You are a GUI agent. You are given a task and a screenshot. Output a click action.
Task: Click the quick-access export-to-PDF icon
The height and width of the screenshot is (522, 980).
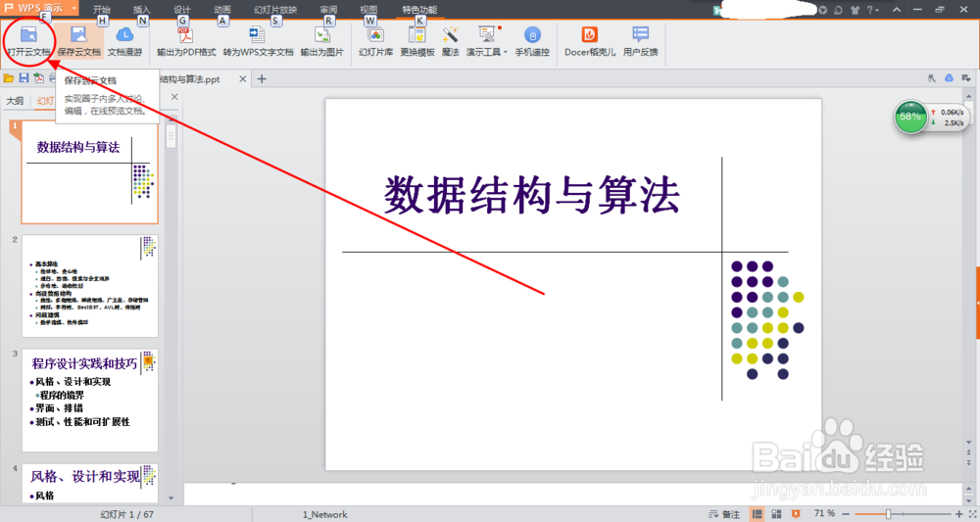tap(39, 78)
